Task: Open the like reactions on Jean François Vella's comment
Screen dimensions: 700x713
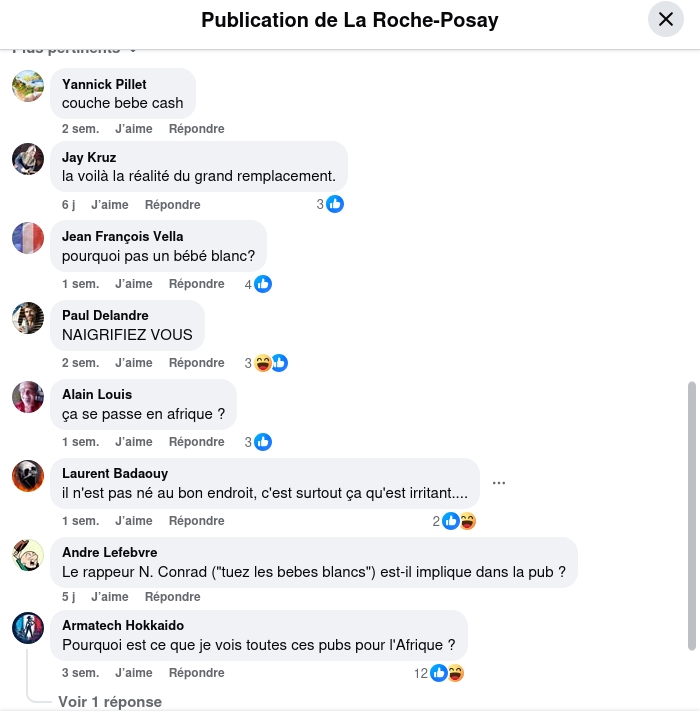Action: tap(258, 284)
